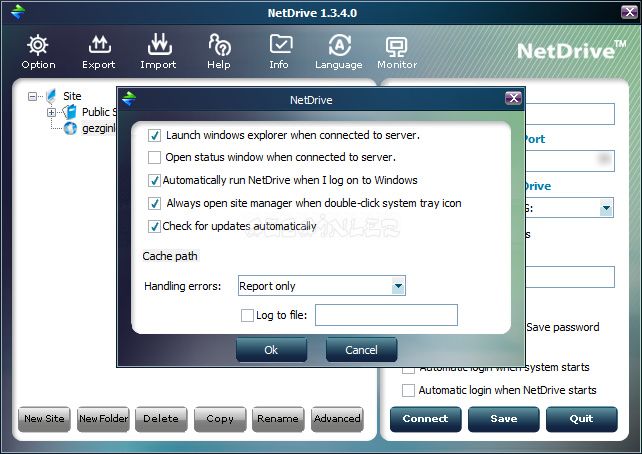Click the Connect button
The height and width of the screenshot is (454, 642).
point(425,419)
